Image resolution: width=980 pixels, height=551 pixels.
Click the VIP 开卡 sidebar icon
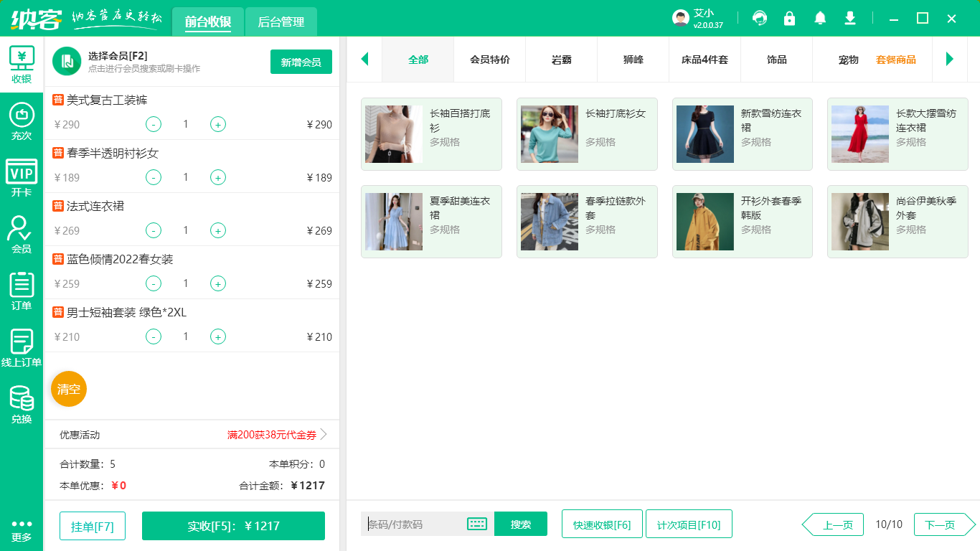22,176
